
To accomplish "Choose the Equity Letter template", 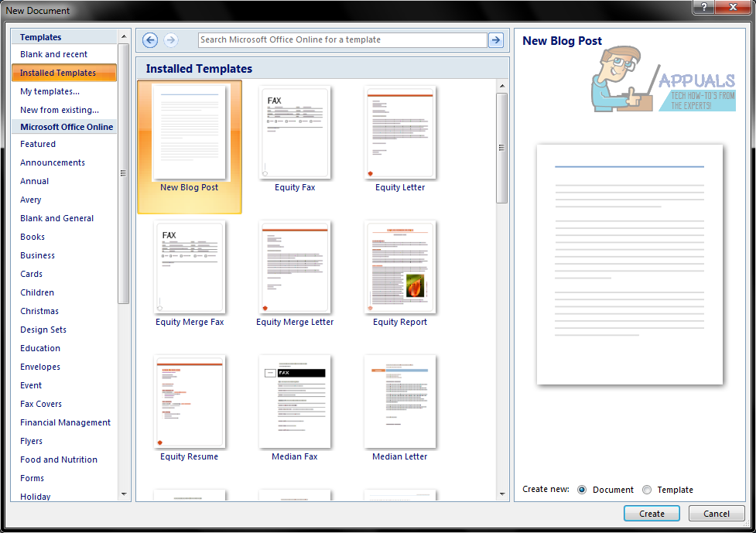I will (400, 140).
